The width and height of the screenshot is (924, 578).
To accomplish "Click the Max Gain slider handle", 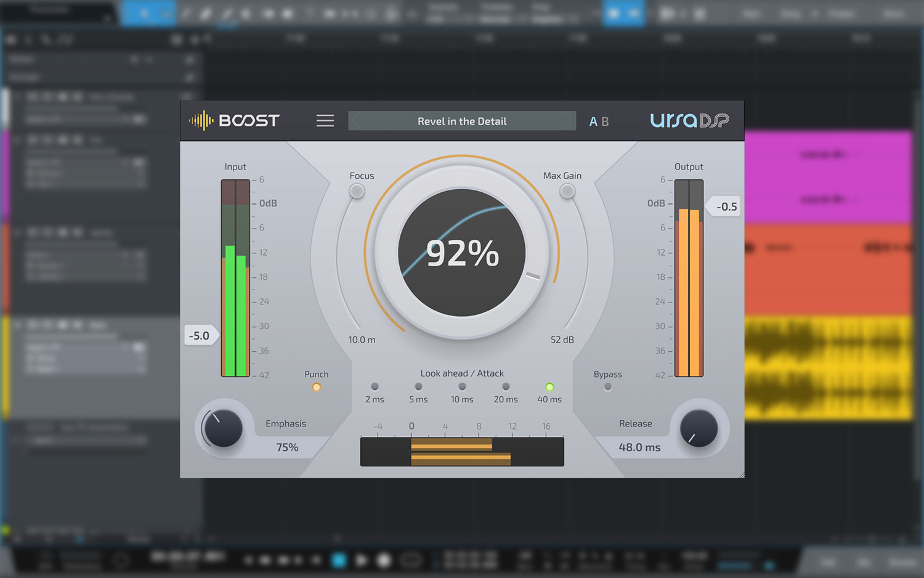I will click(567, 192).
